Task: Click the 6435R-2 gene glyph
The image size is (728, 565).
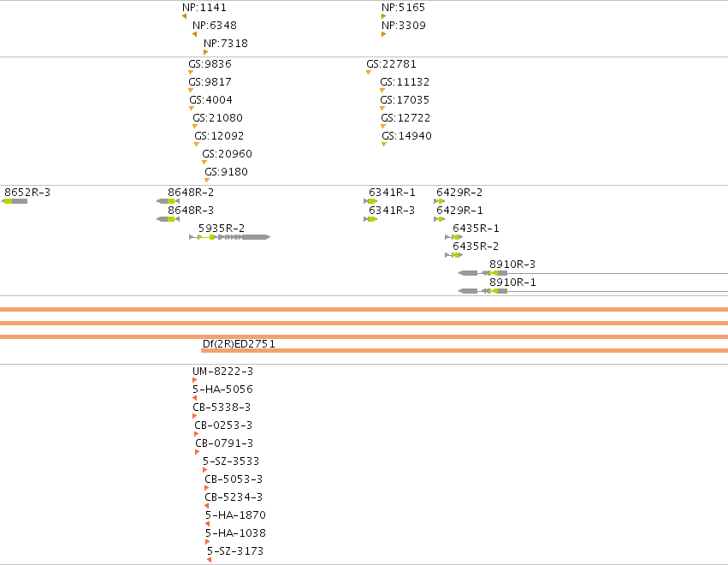Action: [454, 255]
